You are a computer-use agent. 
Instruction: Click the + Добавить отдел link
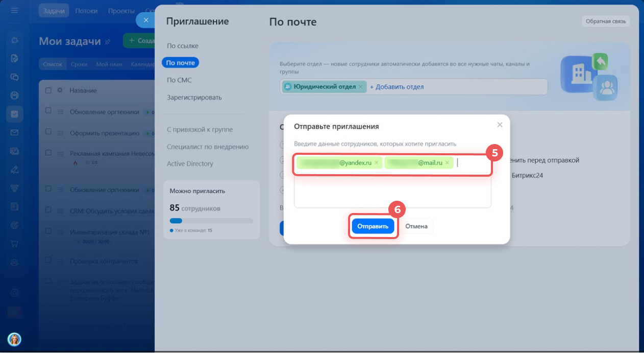pyautogui.click(x=397, y=87)
